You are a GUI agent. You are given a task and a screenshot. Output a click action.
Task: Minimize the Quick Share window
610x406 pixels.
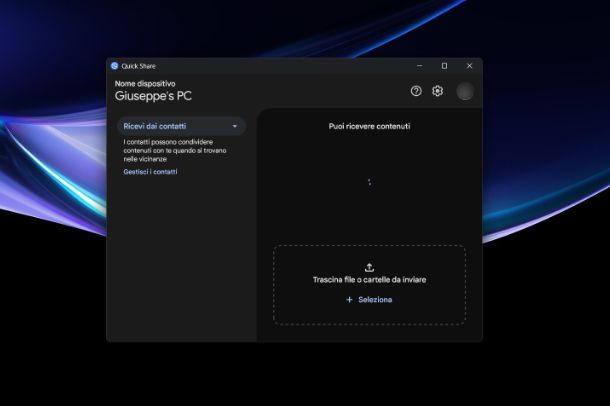tap(420, 66)
